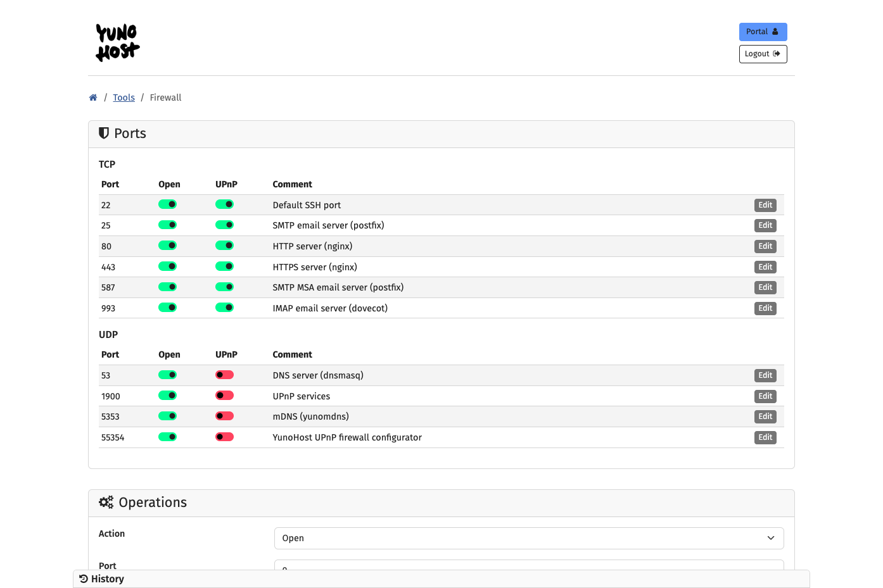Screen dimensions: 883x588
Task: Edit mDNS (yunomdns) row
Action: (765, 416)
